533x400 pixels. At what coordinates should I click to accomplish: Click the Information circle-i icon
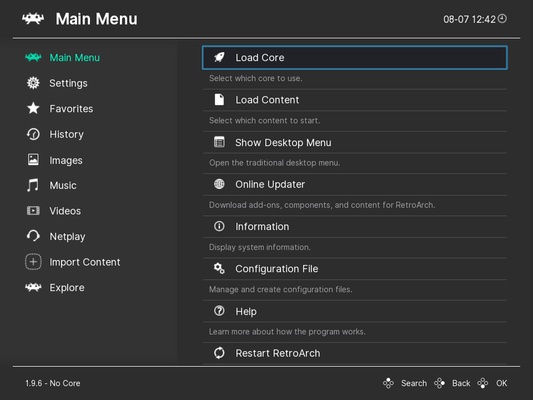click(x=219, y=226)
